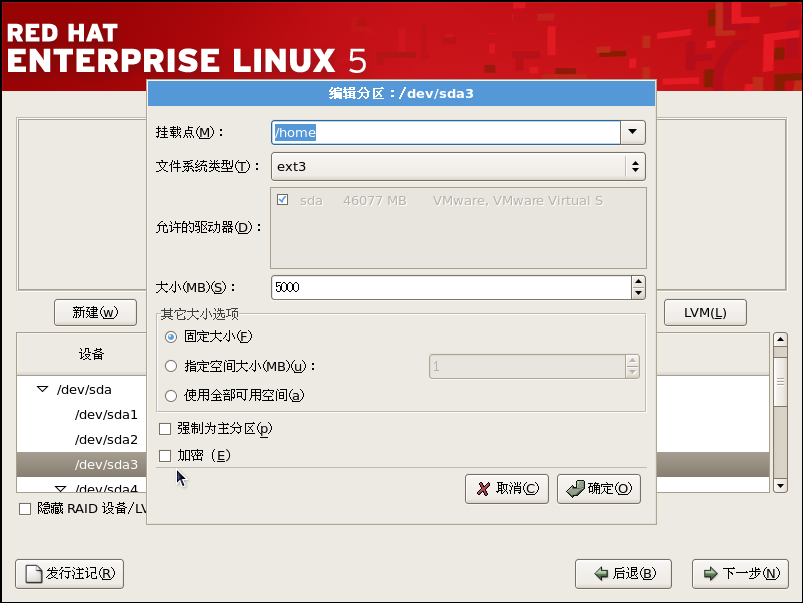Click the size 5000 MB input field
This screenshot has width=803, height=603.
[451, 287]
